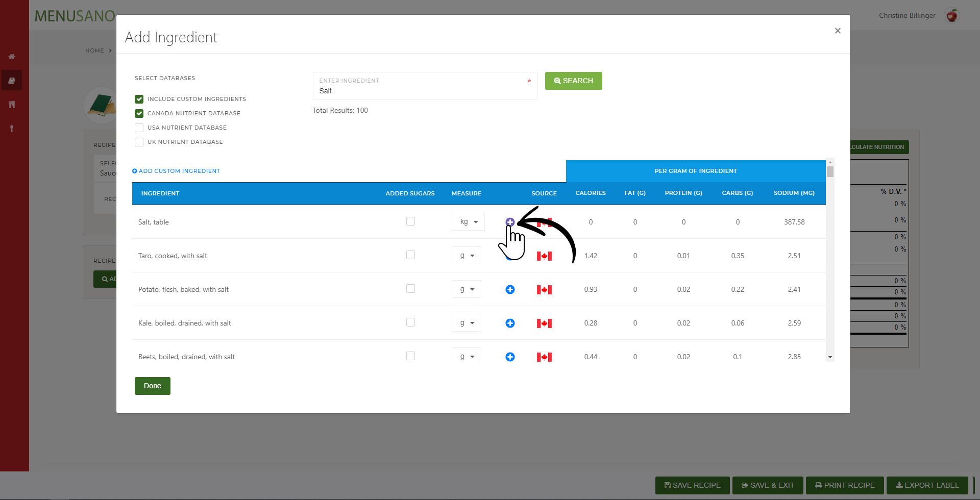Click the apple profile avatar icon
The height and width of the screenshot is (500, 980).
click(x=951, y=16)
